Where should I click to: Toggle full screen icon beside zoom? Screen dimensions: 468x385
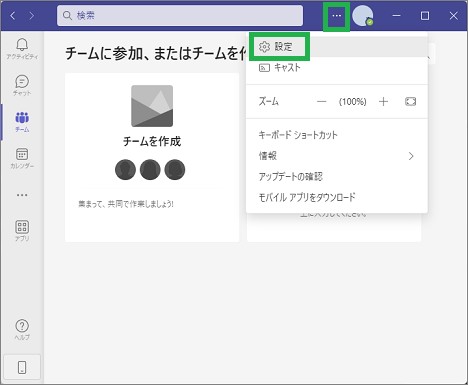(x=410, y=101)
